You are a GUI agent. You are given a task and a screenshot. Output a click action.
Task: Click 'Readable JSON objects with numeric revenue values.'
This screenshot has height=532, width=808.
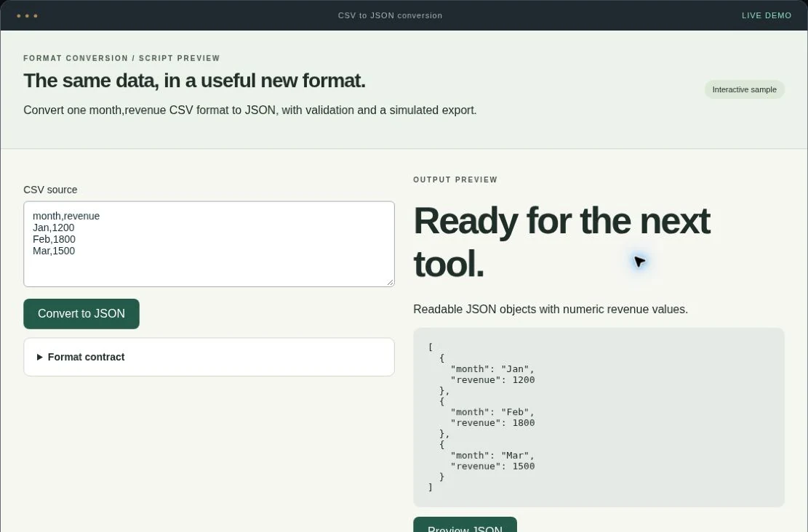coord(551,309)
